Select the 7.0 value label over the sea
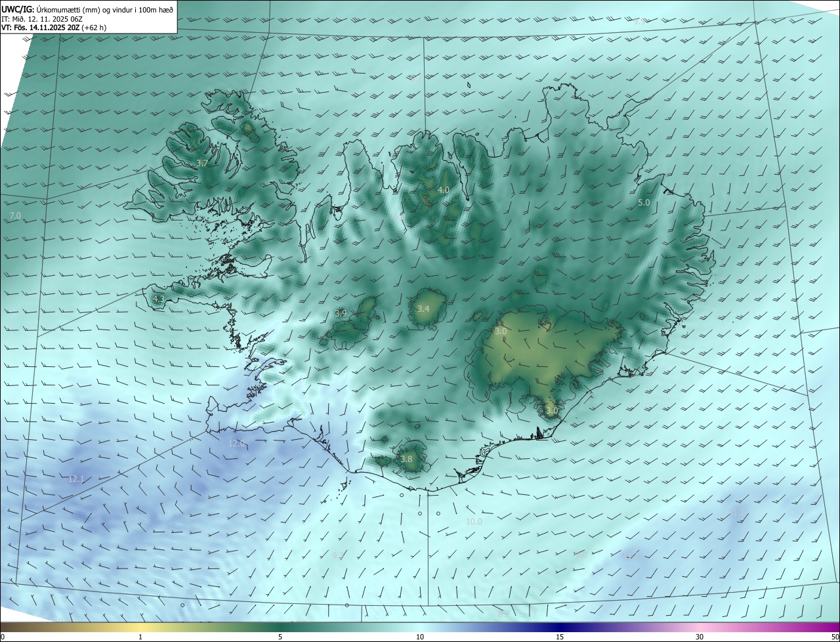Viewport: 840px width, 642px height. coord(15,215)
